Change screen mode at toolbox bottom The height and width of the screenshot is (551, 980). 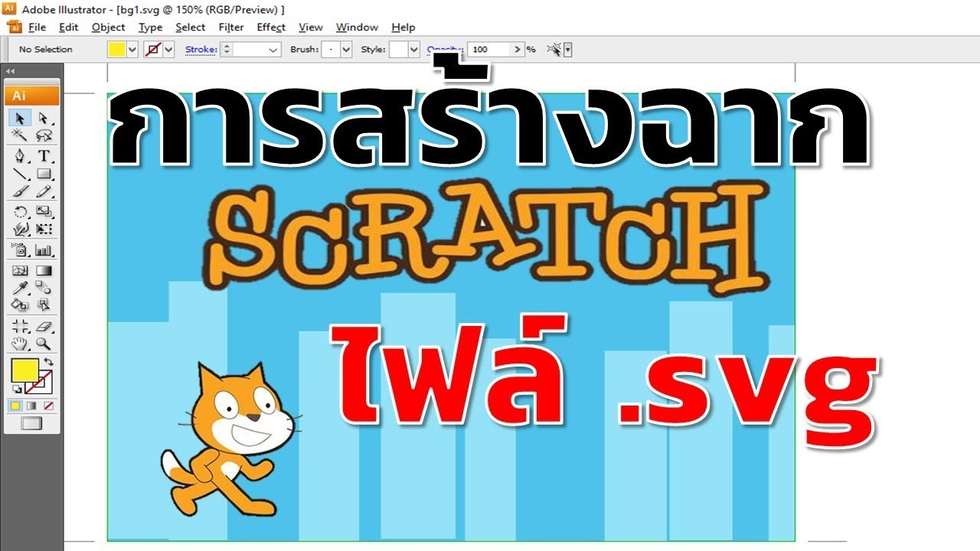tap(31, 423)
